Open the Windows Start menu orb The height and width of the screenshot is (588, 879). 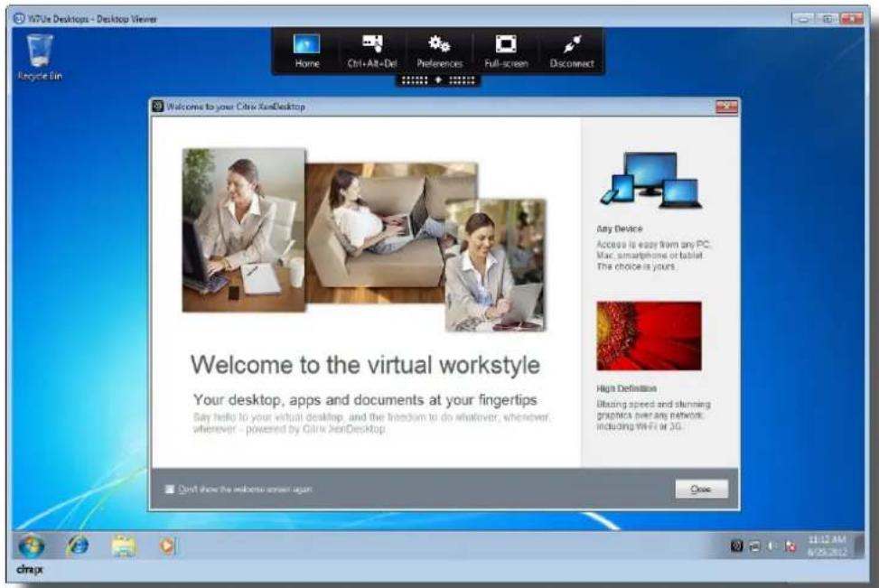click(32, 546)
